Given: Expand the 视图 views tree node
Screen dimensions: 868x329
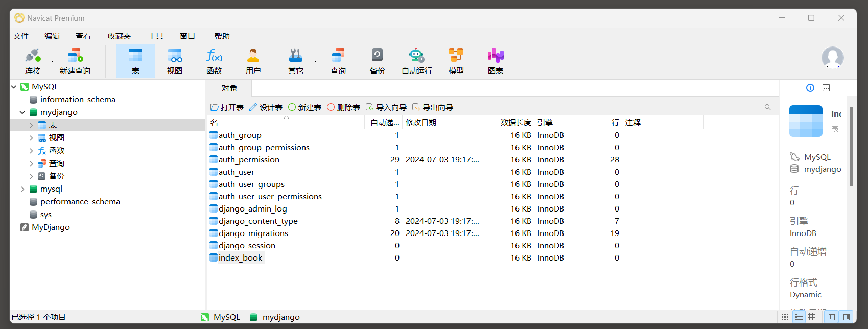Looking at the screenshot, I should click(31, 138).
